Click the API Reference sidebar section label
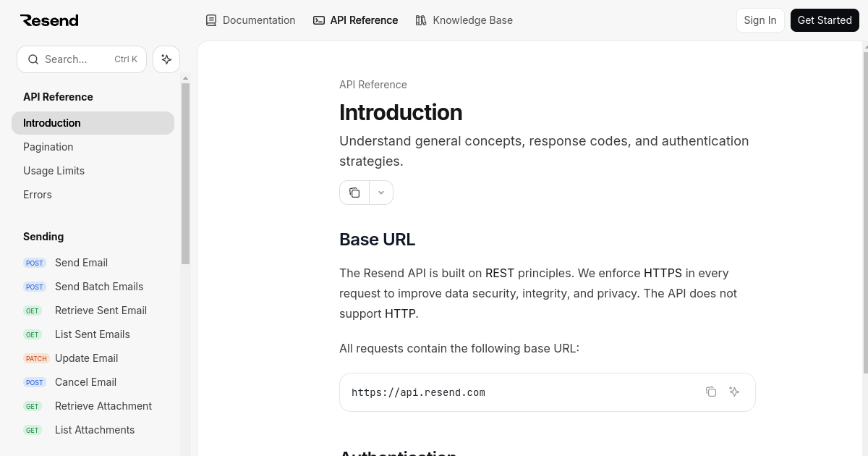Screen dimensions: 868x456 pos(58,97)
